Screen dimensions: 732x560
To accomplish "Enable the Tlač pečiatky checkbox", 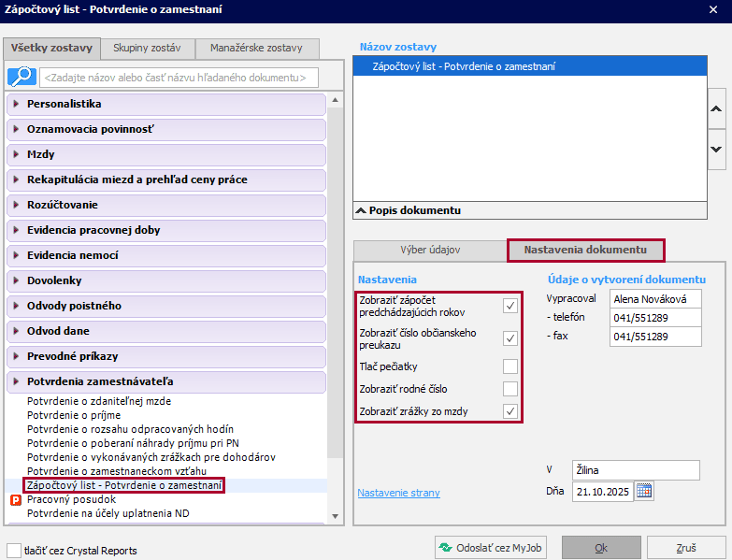I will click(510, 366).
